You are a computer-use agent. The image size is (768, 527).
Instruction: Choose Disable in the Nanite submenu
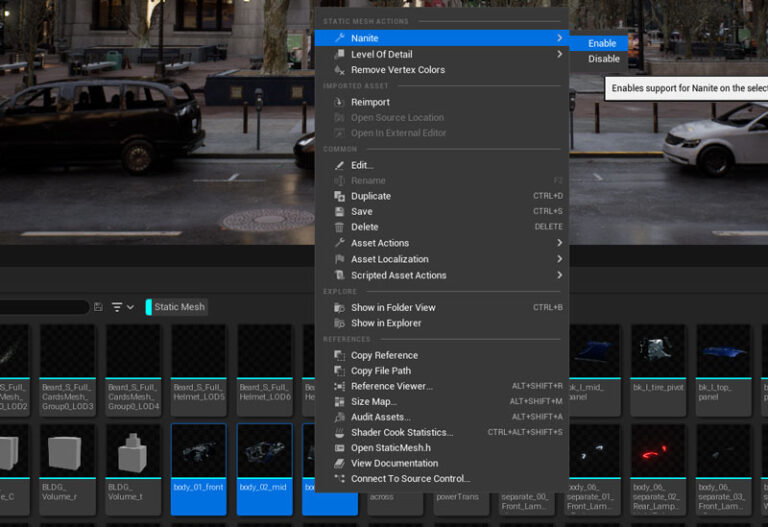click(x=603, y=59)
